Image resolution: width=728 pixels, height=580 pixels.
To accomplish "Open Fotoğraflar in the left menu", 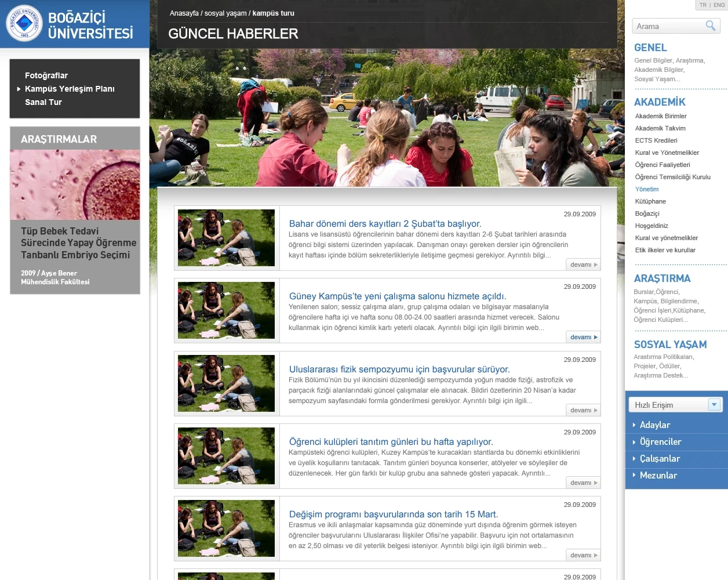I will click(x=46, y=75).
